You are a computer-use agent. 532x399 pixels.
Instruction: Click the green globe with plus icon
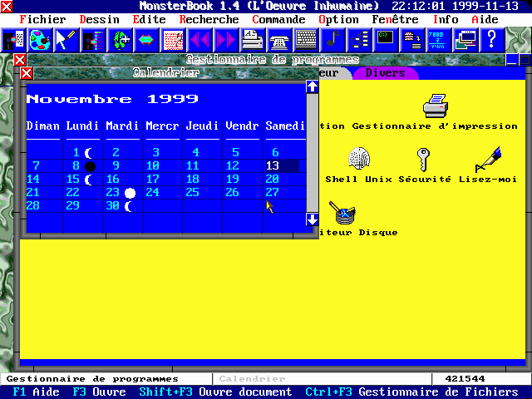120,40
